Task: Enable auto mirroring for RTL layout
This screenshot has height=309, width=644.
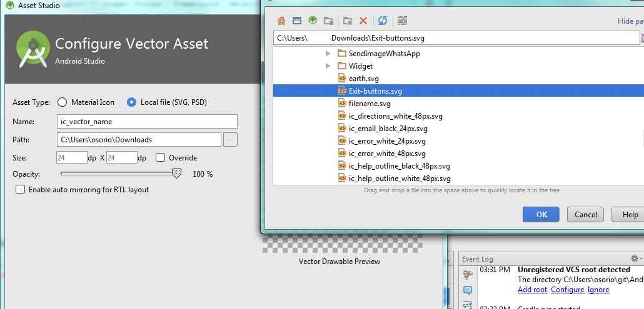Action: [x=21, y=190]
